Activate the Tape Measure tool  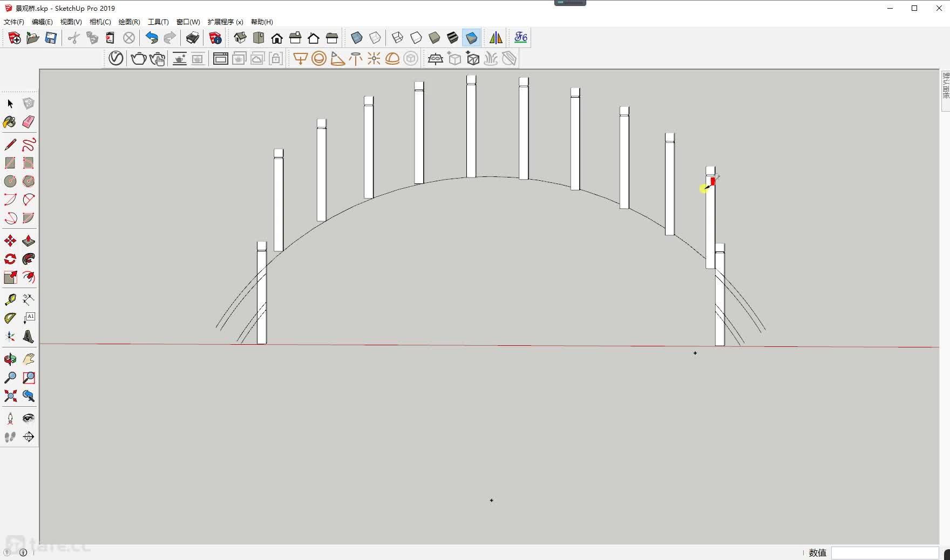click(x=10, y=300)
